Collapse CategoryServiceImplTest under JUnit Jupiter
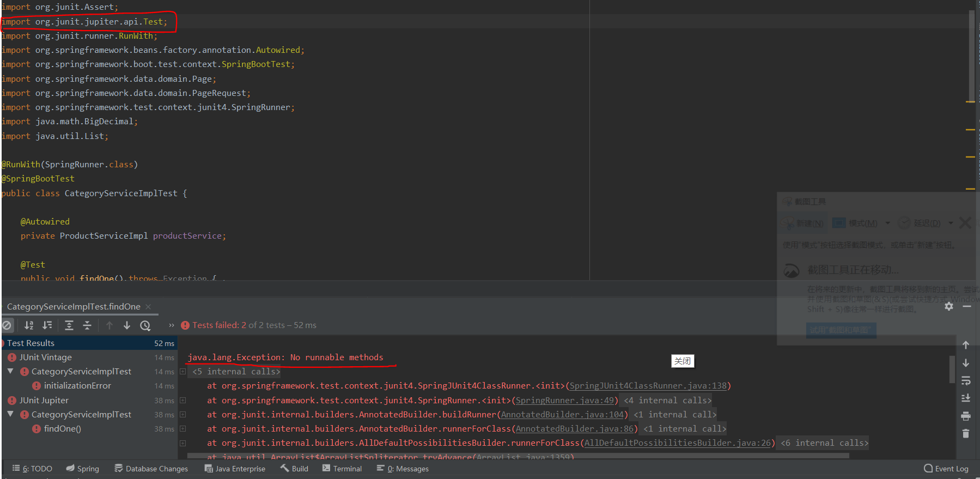980x479 pixels. click(x=10, y=414)
